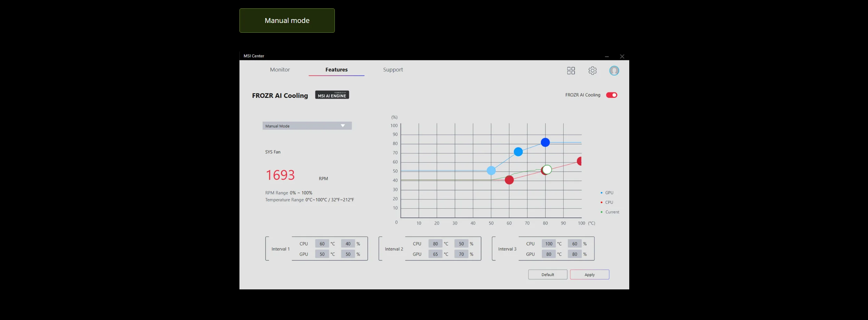Edit Interval 1 GPU percent field
The image size is (868, 320).
tap(348, 254)
